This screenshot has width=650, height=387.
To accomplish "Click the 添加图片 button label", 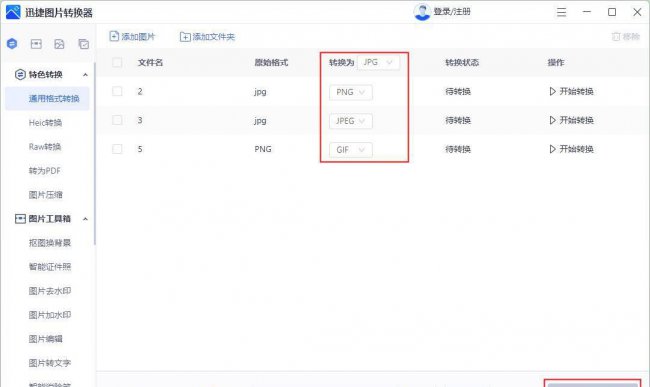I will point(138,37).
